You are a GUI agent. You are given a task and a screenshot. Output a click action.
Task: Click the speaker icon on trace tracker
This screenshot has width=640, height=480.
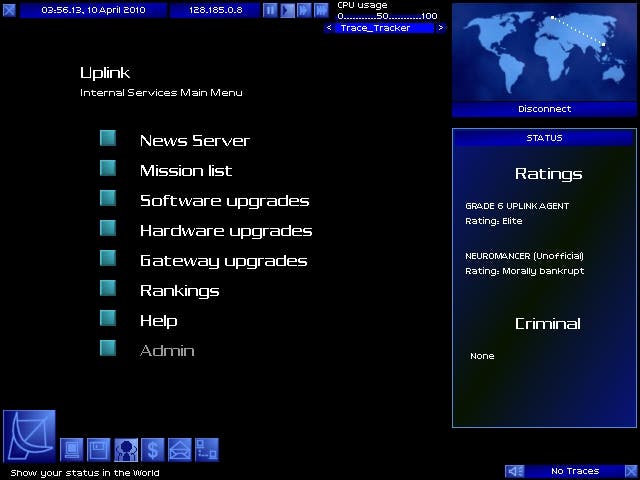(515, 471)
